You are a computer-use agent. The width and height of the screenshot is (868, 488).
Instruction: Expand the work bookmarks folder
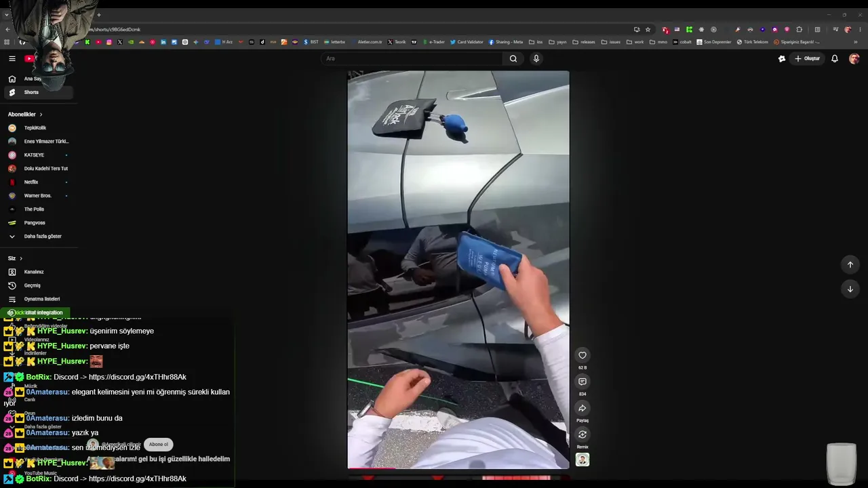[x=635, y=42]
